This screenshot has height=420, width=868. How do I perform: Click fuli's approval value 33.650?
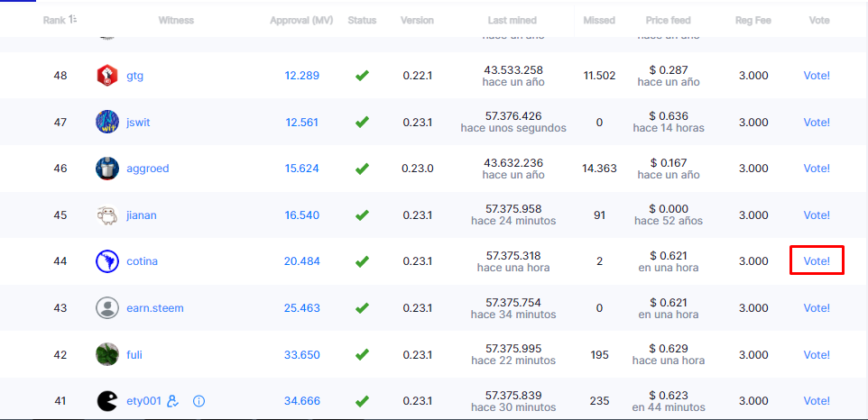[301, 354]
